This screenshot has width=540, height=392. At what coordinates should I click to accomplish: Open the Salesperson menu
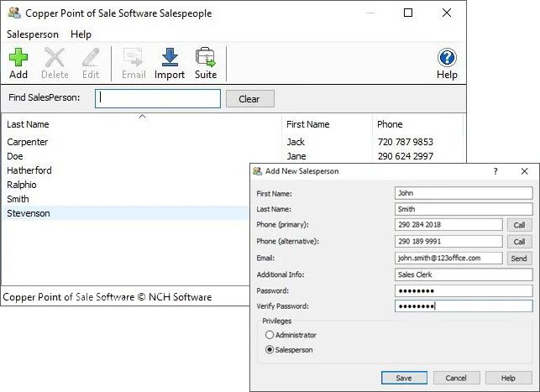33,34
